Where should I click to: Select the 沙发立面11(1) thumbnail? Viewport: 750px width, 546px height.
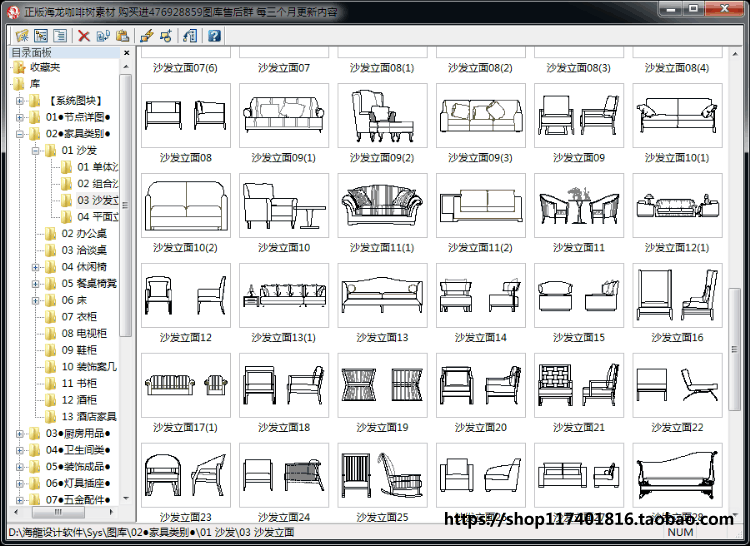[x=382, y=206]
